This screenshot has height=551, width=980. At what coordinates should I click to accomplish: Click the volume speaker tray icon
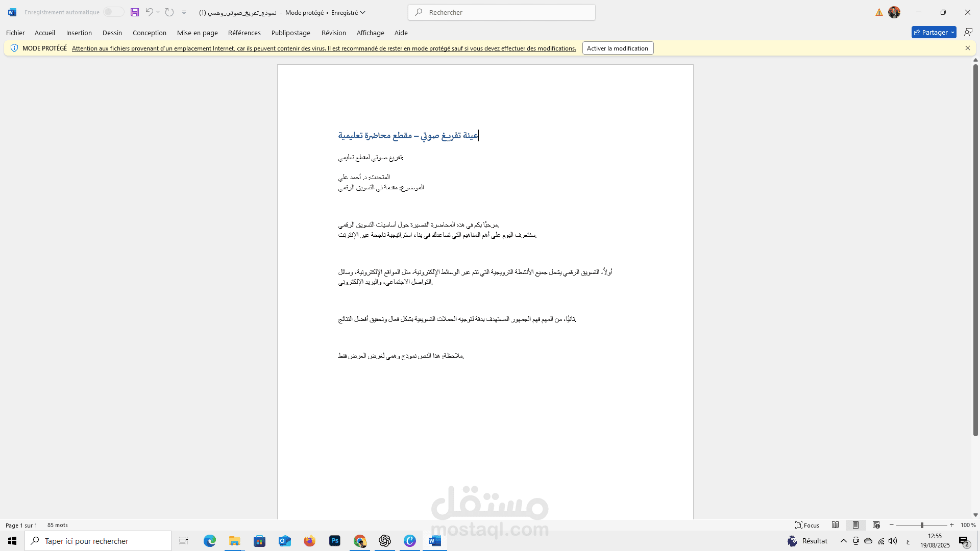(x=893, y=541)
